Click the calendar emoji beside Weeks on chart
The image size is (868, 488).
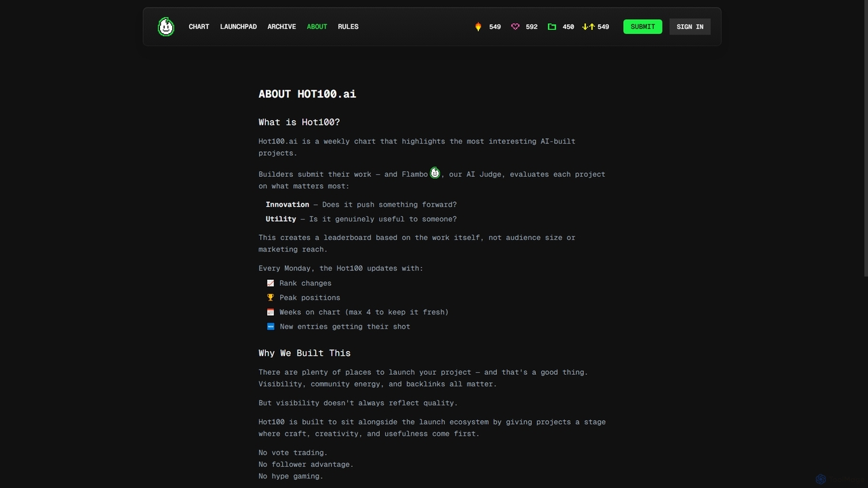click(271, 312)
